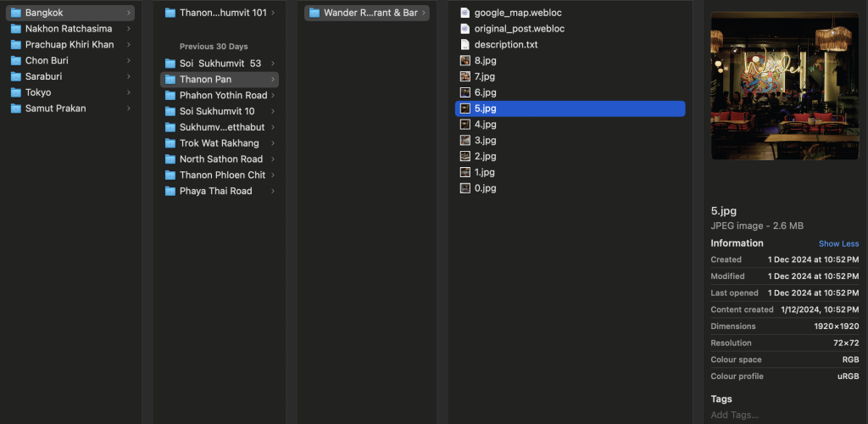Open the description.txt document icon
Image resolution: width=868 pixels, height=424 pixels.
pos(465,44)
